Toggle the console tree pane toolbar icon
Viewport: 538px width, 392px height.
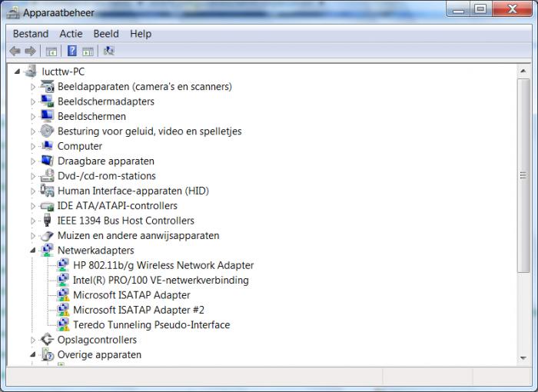51,51
